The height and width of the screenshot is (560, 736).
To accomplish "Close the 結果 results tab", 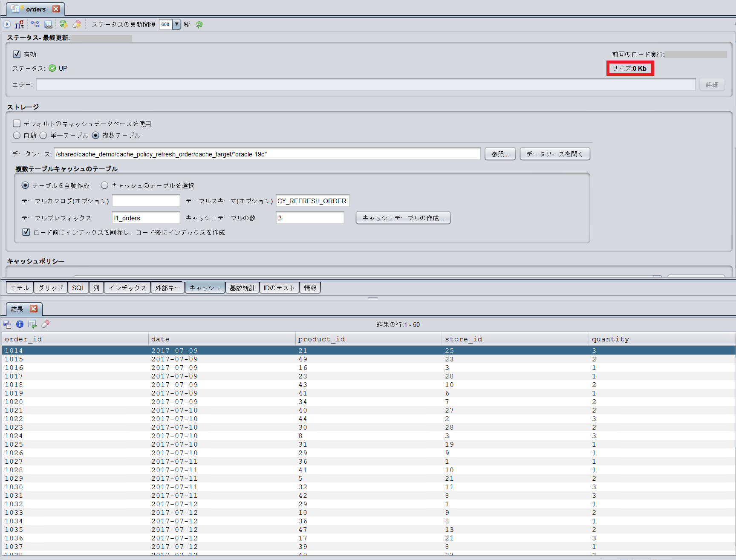I will click(x=34, y=309).
